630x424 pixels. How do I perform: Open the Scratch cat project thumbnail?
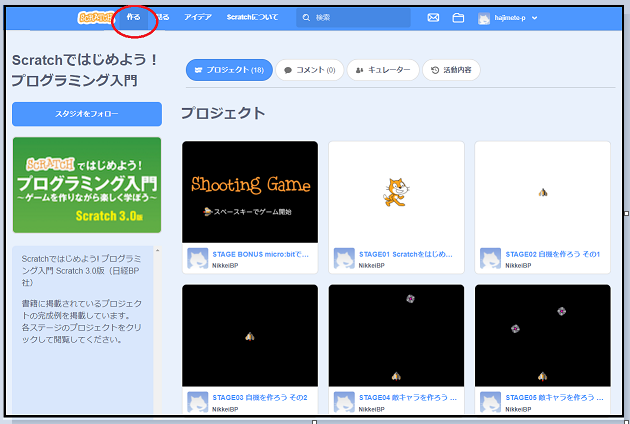(x=396, y=192)
